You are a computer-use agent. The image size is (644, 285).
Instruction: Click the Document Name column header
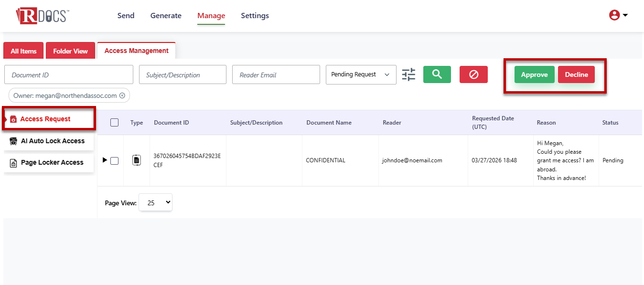point(329,123)
